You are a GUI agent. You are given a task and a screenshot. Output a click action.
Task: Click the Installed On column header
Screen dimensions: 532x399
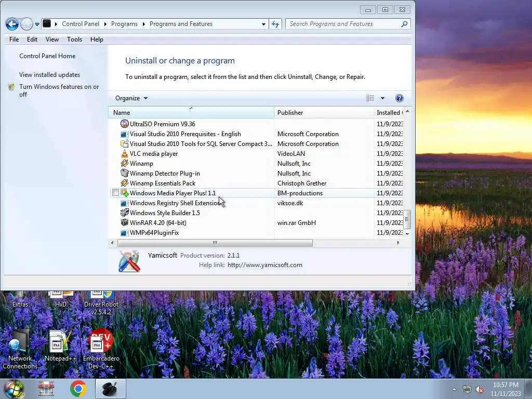389,113
